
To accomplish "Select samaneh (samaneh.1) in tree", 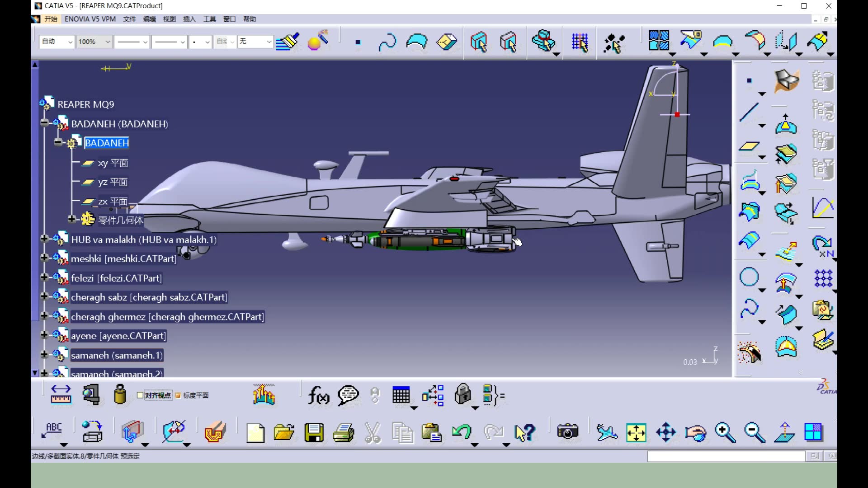I will [117, 355].
